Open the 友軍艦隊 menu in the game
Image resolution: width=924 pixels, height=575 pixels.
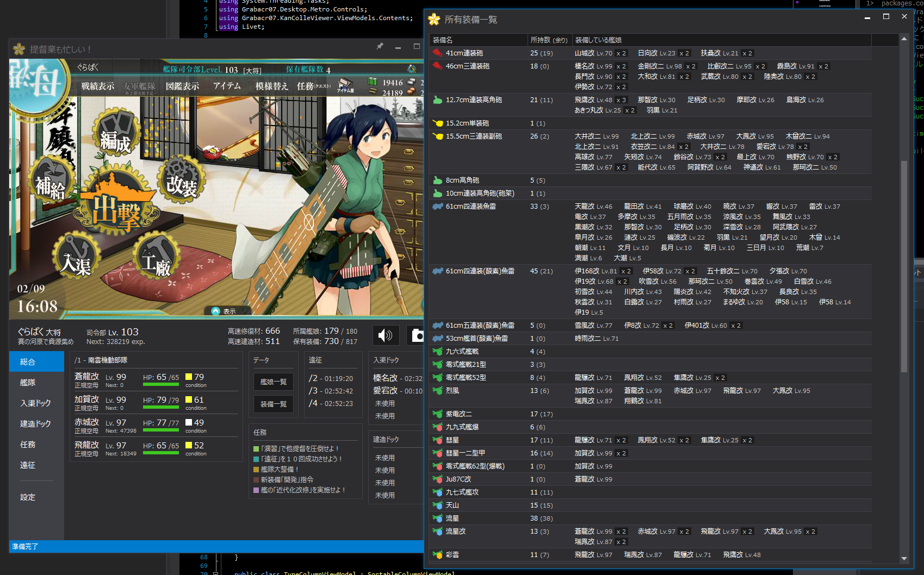[139, 87]
